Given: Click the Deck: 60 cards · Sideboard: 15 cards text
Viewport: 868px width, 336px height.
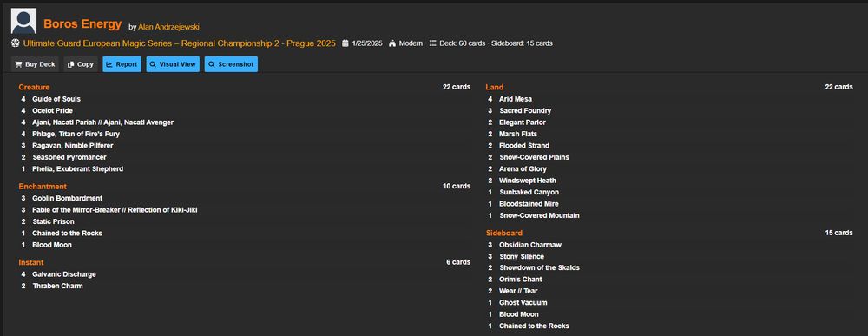Looking at the screenshot, I should [496, 43].
